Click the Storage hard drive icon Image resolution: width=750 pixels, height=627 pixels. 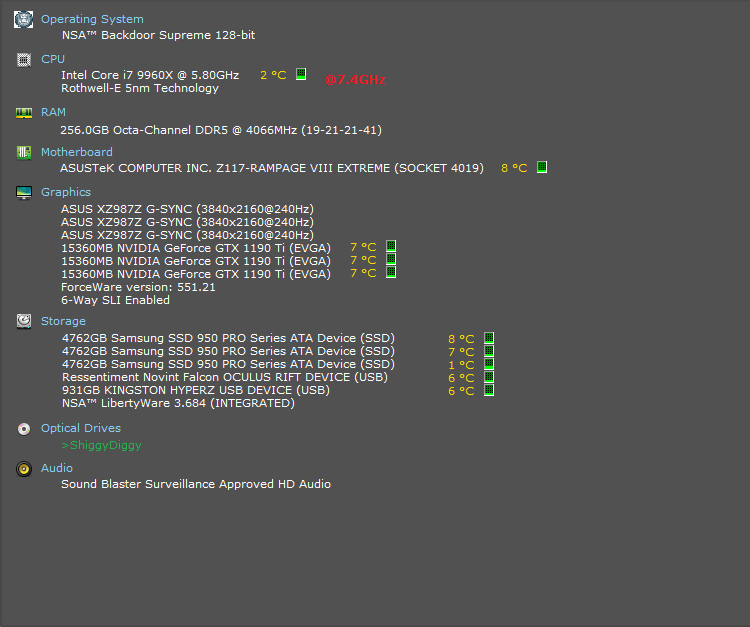point(23,321)
